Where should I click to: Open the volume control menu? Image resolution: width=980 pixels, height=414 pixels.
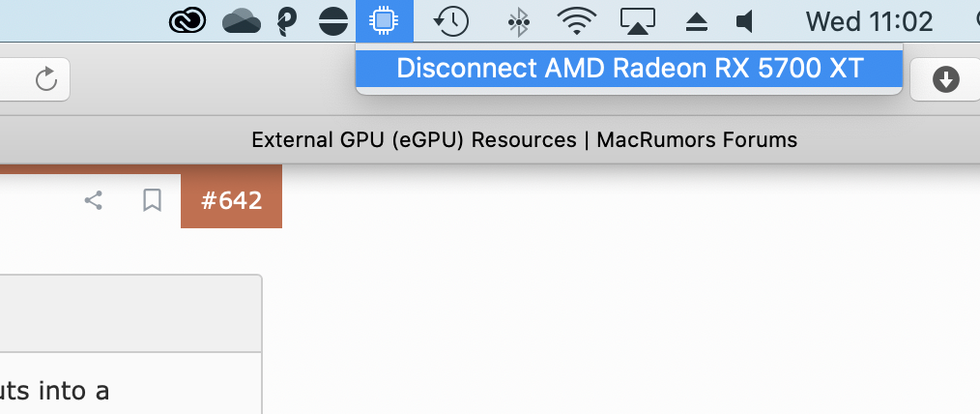click(x=745, y=20)
